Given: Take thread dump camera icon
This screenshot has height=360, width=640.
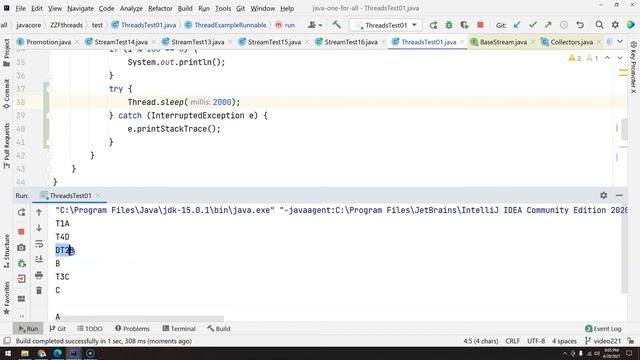Looking at the screenshot, I should (22, 247).
